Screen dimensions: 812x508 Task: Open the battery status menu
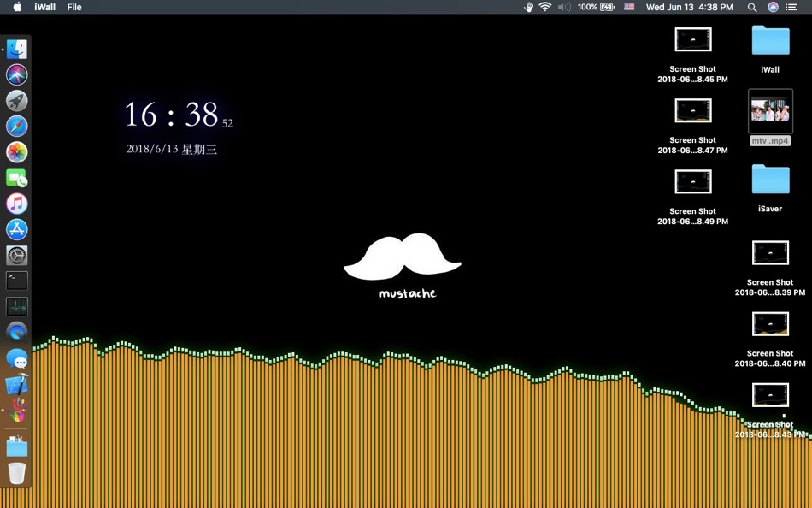607,7
